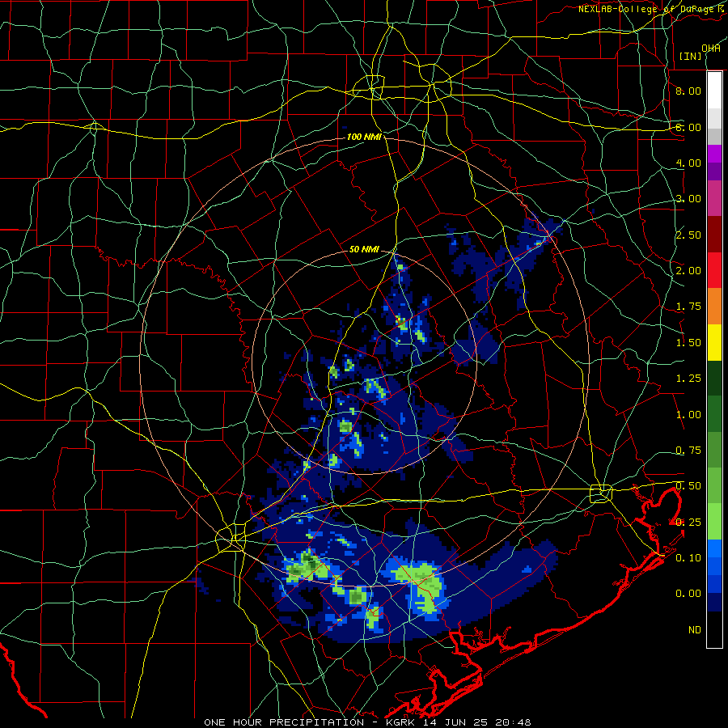Click the 6.00 legend value
The width and height of the screenshot is (728, 728).
(x=688, y=127)
